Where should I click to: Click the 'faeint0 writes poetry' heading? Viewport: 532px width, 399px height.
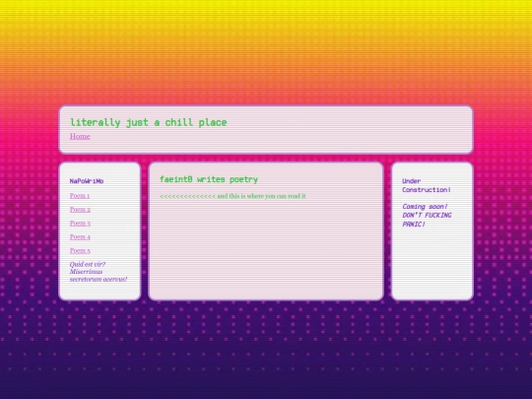point(209,179)
